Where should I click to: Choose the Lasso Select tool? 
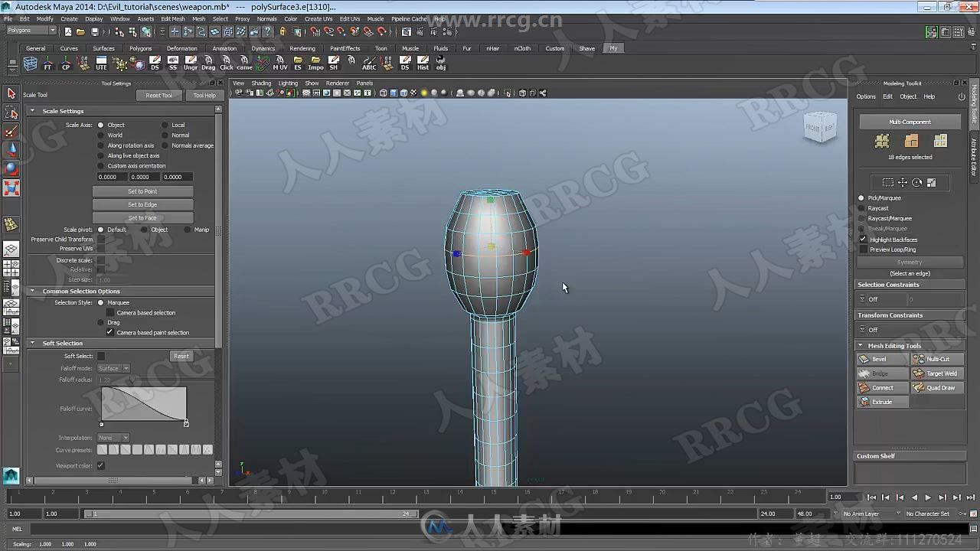pyautogui.click(x=11, y=112)
